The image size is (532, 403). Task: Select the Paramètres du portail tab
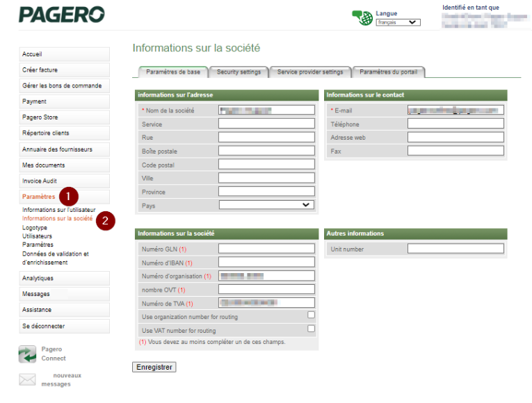[x=388, y=72]
